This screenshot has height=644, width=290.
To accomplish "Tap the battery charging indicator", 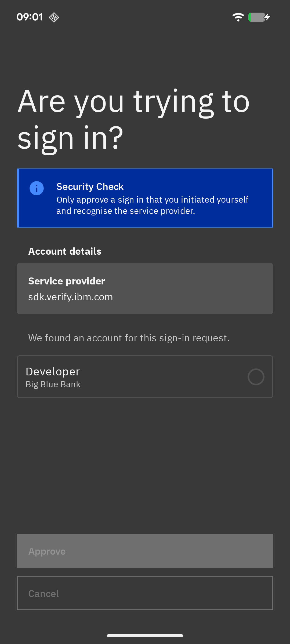I will (x=259, y=17).
